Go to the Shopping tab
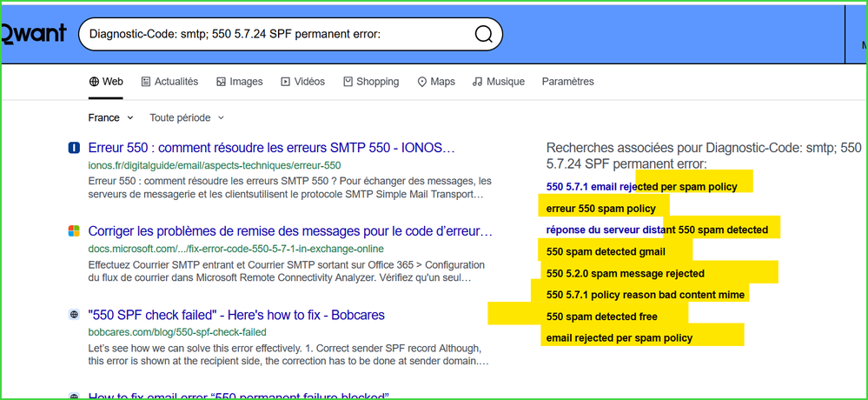868x400 pixels. 371,82
